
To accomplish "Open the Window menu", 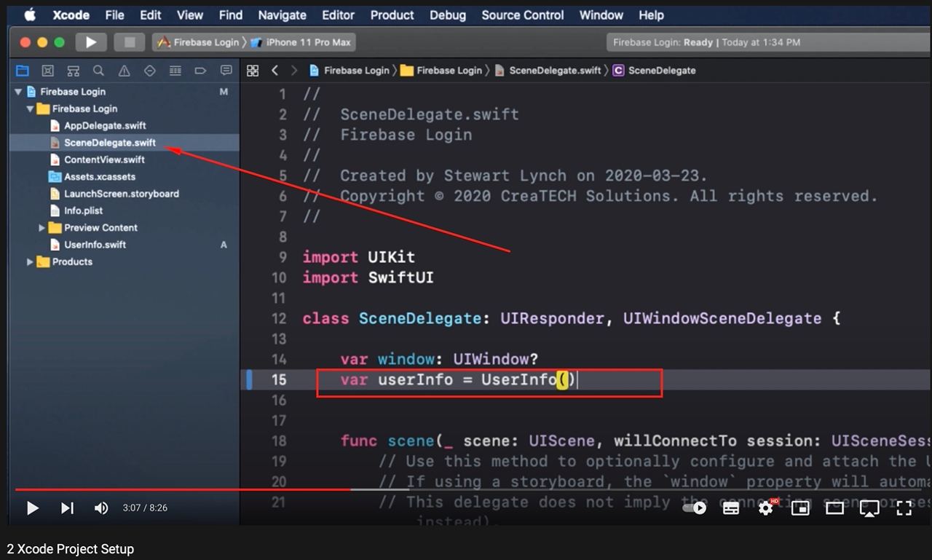I will pyautogui.click(x=601, y=15).
